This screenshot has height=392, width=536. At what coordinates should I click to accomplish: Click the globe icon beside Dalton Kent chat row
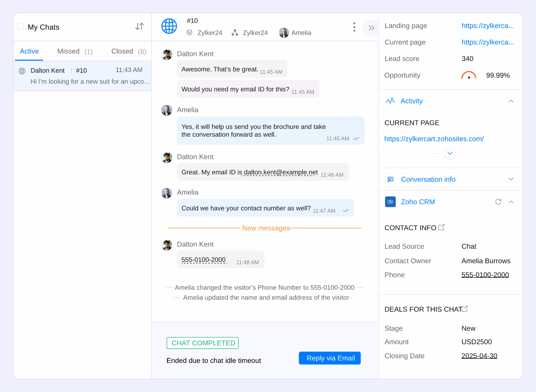click(x=22, y=71)
